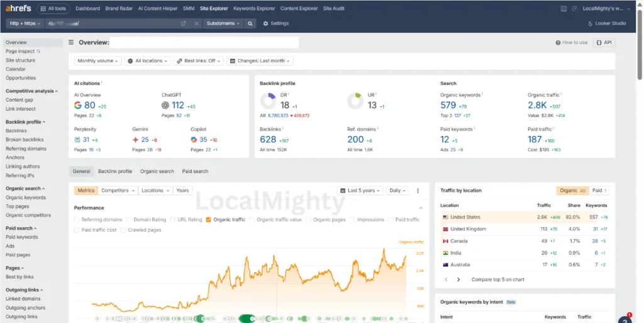Open the Last 5 years range dropdown
This screenshot has height=323, width=644.
point(360,191)
